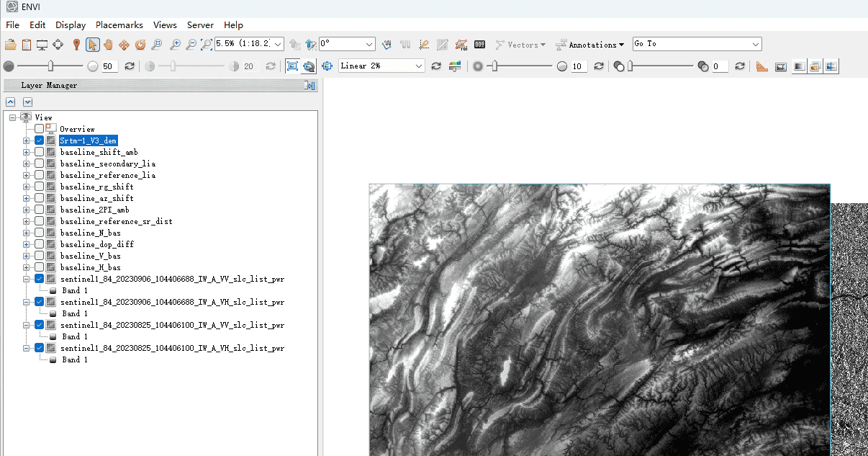
Task: Uncheck the Srtm-1_V3_dem layer checkbox
Action: pyautogui.click(x=40, y=140)
